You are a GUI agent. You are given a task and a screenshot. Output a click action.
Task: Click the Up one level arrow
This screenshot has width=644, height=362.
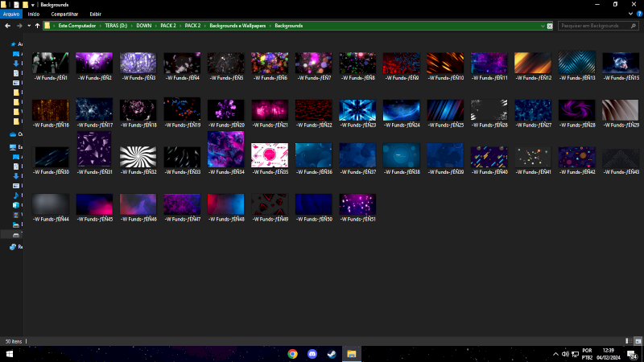[x=37, y=26]
